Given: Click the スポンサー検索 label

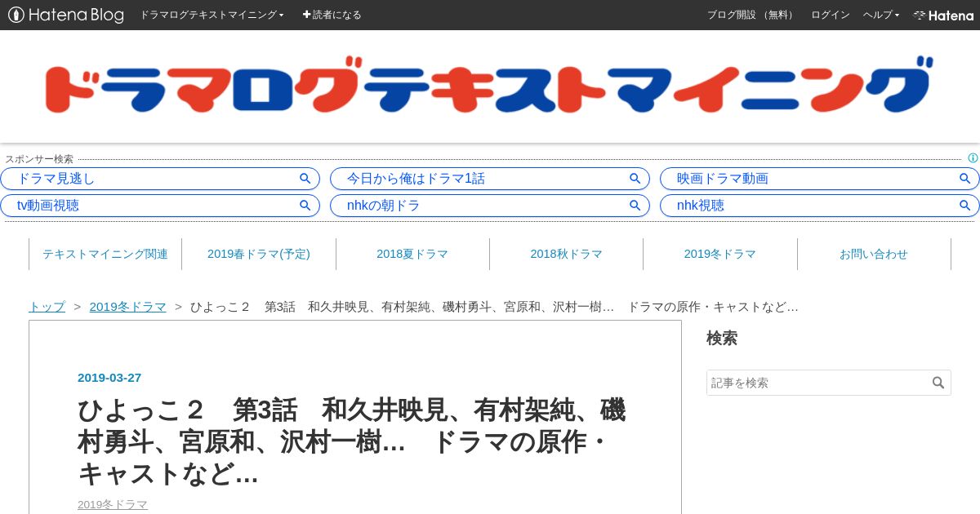Looking at the screenshot, I should pyautogui.click(x=39, y=159).
